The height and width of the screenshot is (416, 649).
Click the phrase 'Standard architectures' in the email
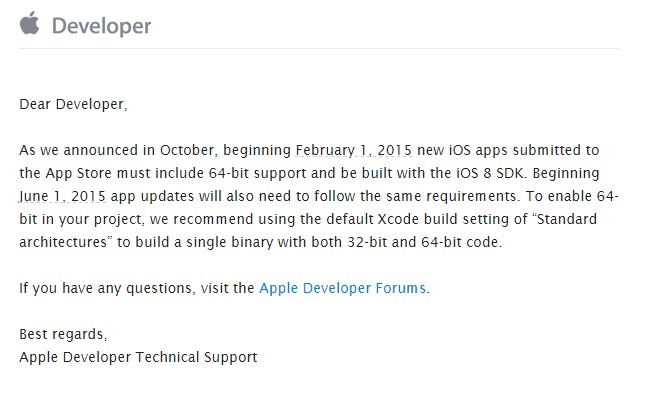pos(308,231)
